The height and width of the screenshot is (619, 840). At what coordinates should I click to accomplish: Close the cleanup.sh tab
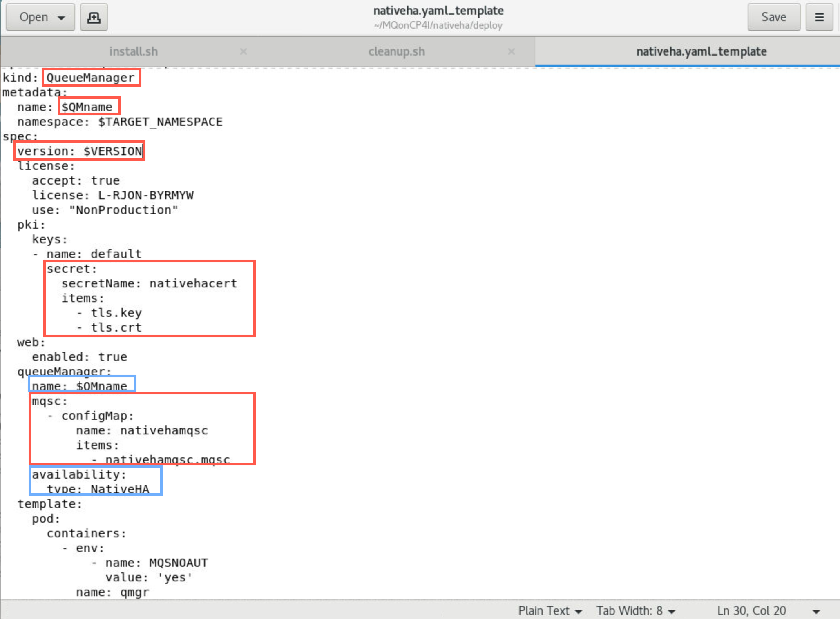[511, 51]
